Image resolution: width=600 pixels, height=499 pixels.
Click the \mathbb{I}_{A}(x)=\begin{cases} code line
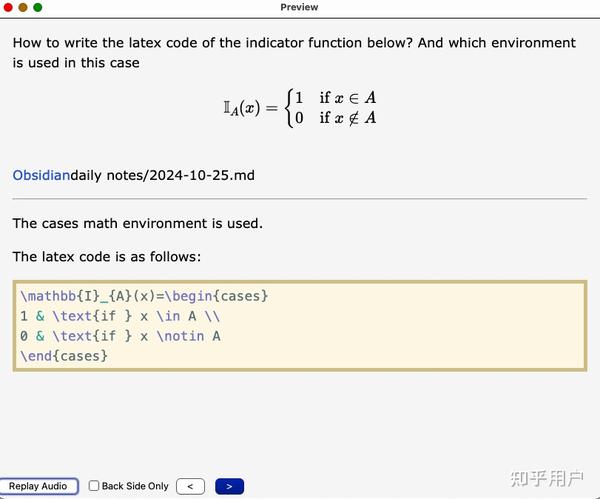pos(144,296)
